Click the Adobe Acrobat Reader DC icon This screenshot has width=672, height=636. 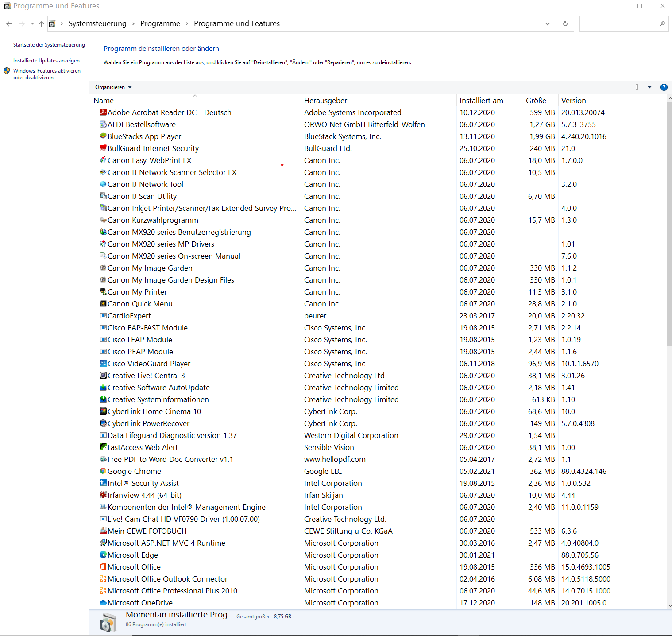103,112
